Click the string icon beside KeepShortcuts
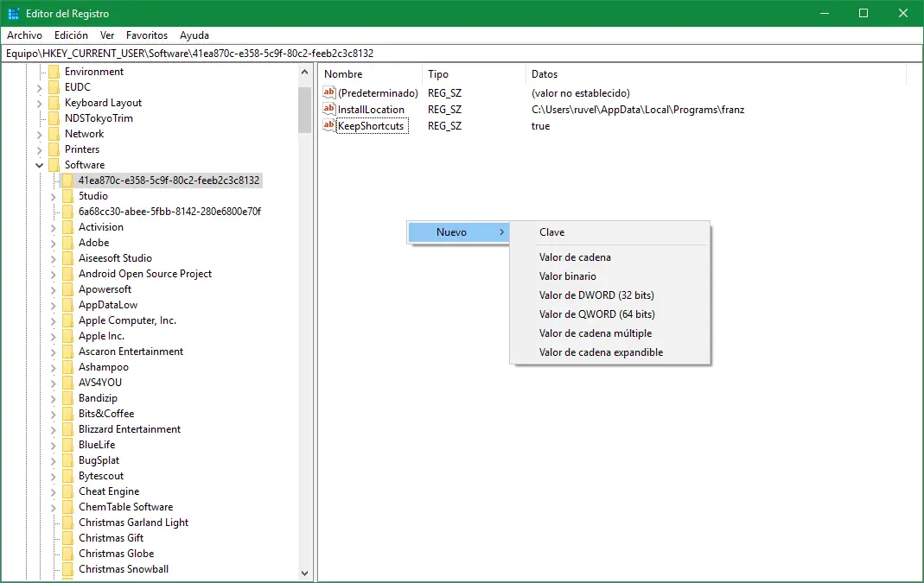The height and width of the screenshot is (583, 924). click(328, 125)
